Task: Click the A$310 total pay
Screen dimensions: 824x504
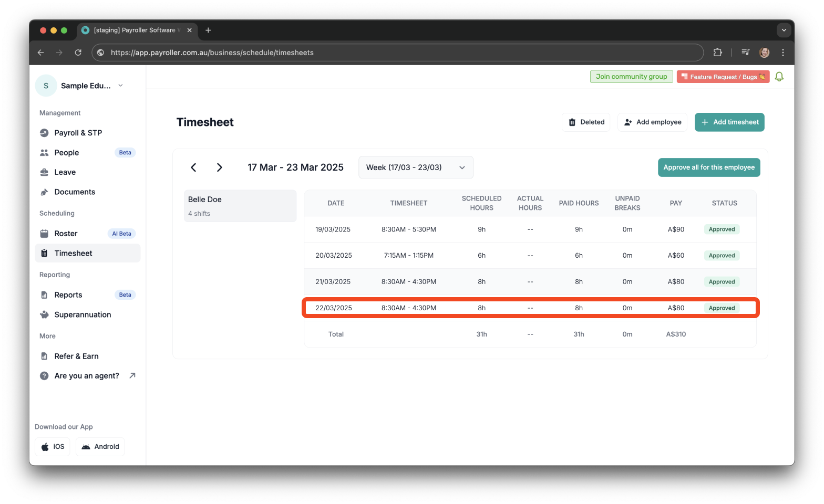Action: (x=676, y=334)
